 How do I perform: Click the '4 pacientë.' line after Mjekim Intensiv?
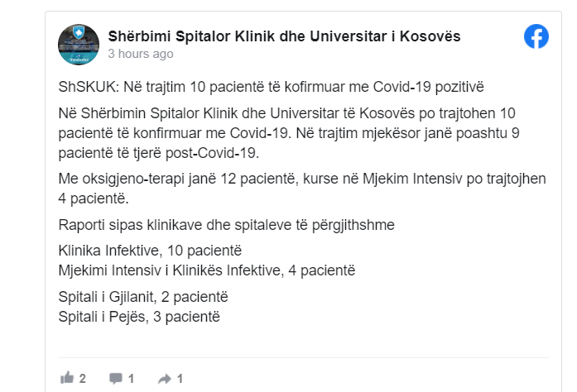pos(94,198)
